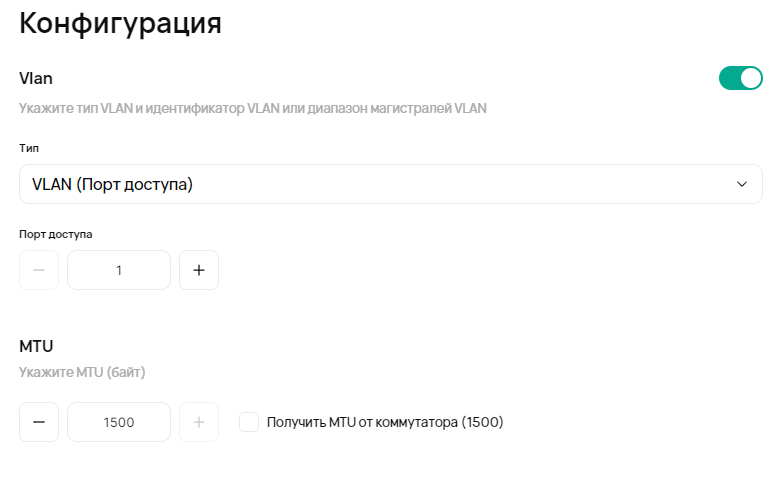Open the Тип dropdown list
This screenshot has height=492, width=776.
[390, 184]
